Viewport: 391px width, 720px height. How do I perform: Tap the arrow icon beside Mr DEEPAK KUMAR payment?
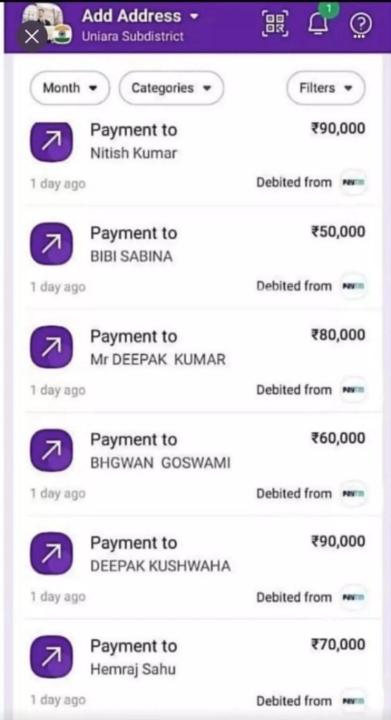51,347
